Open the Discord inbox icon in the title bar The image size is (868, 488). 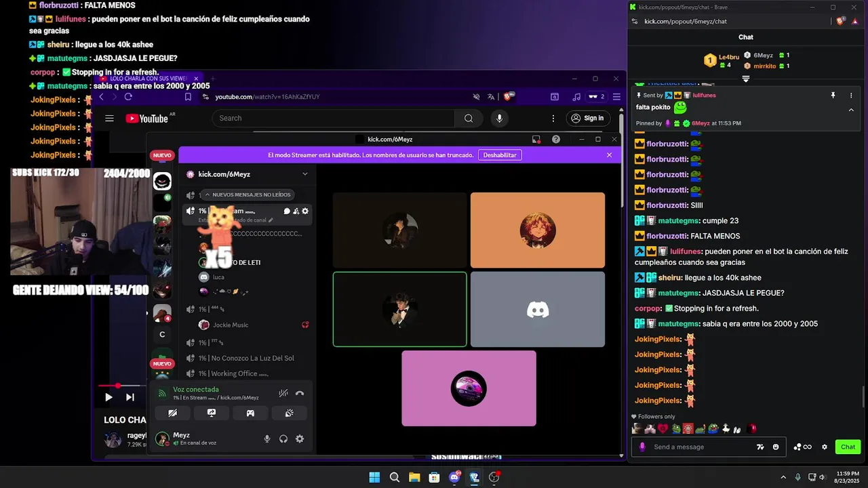[536, 139]
